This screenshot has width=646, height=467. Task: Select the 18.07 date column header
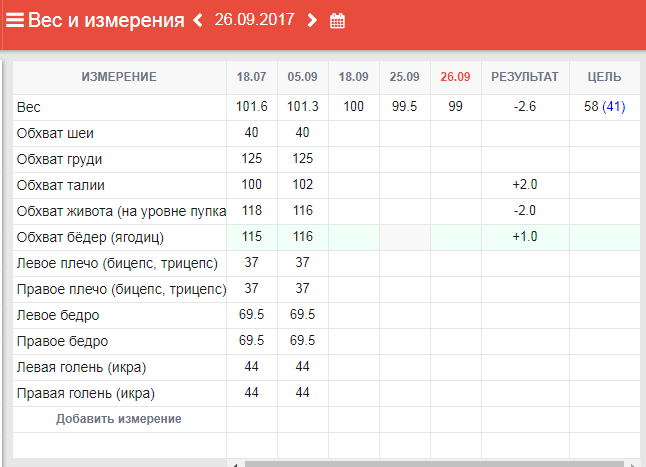click(252, 77)
